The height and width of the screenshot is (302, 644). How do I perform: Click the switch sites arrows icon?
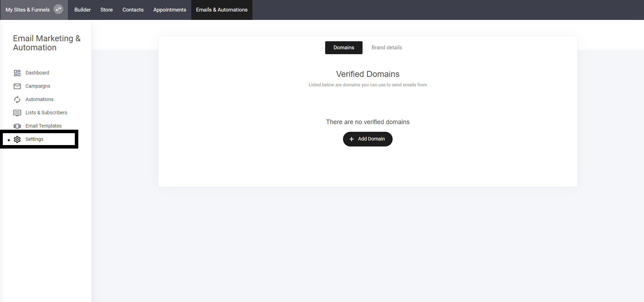(58, 9)
